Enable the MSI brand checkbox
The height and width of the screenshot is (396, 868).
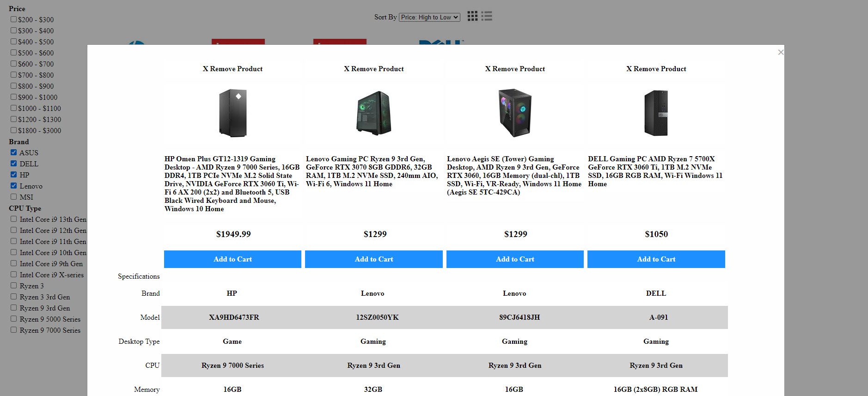pos(14,197)
